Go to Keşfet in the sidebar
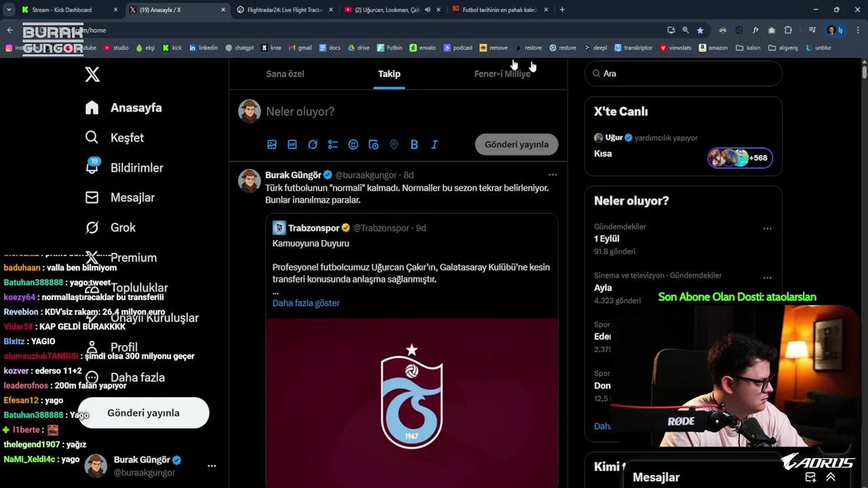Image resolution: width=868 pixels, height=488 pixels. click(115, 138)
